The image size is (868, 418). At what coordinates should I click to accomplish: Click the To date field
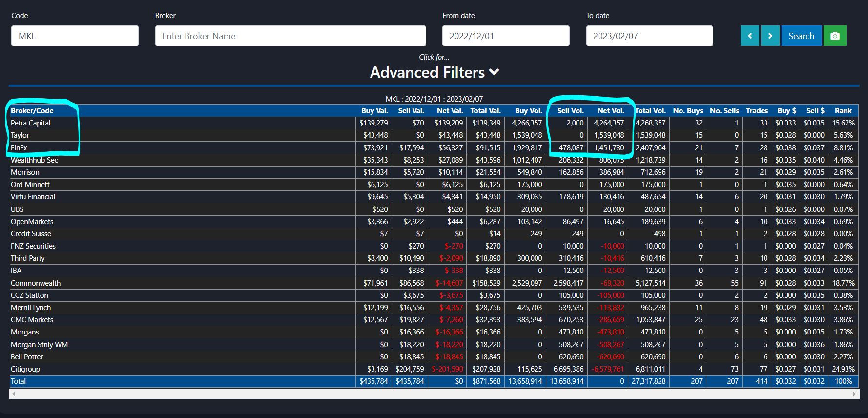(x=649, y=36)
